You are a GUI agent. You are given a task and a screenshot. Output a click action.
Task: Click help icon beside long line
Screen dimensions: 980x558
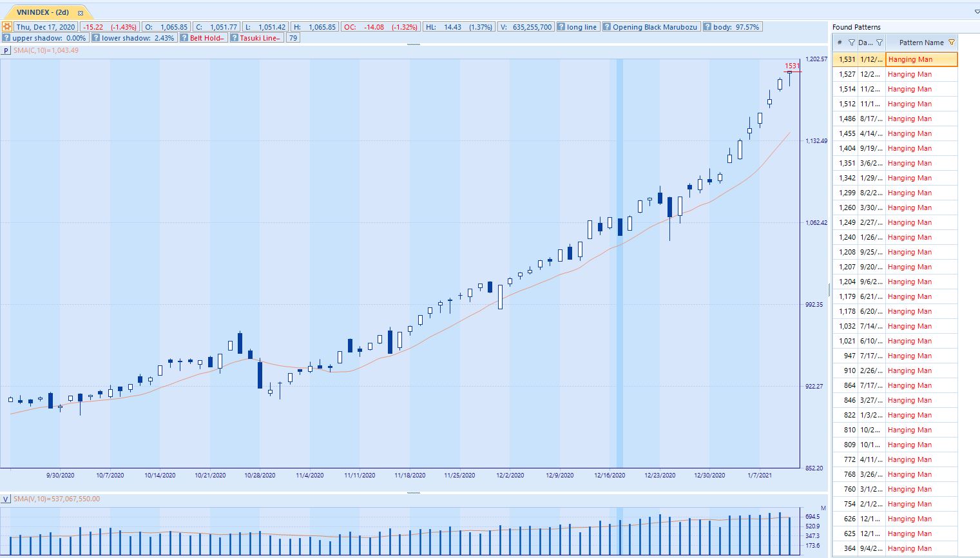[561, 27]
